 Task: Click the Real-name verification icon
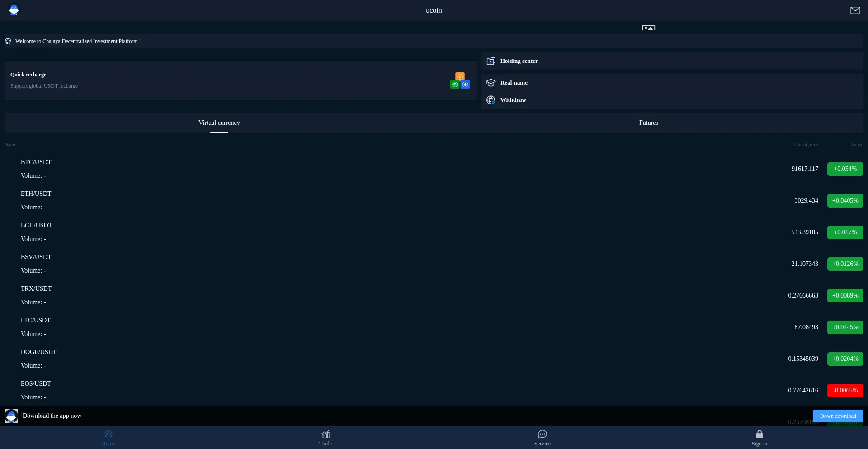(x=491, y=83)
